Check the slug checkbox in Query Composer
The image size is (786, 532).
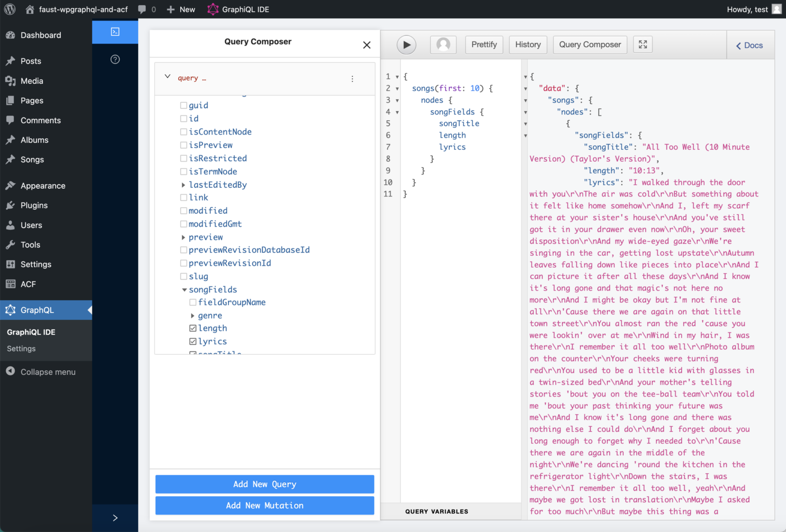184,276
